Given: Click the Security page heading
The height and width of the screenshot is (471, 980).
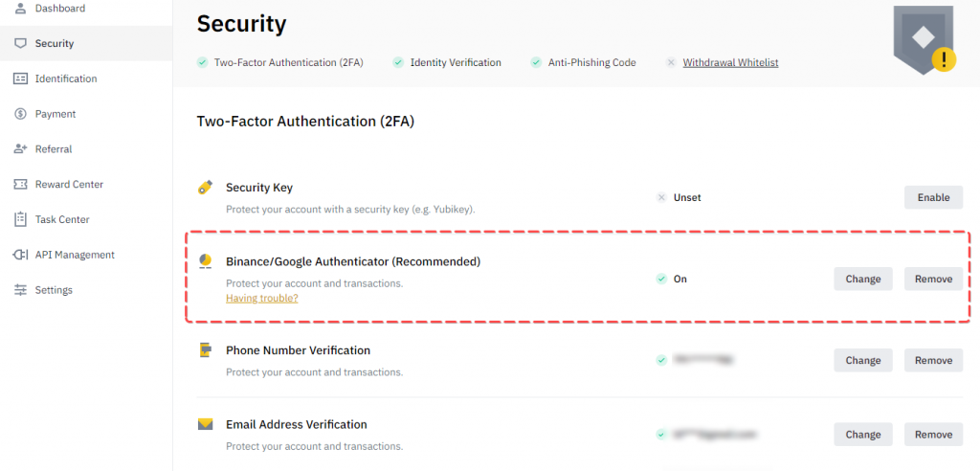Looking at the screenshot, I should (x=242, y=24).
